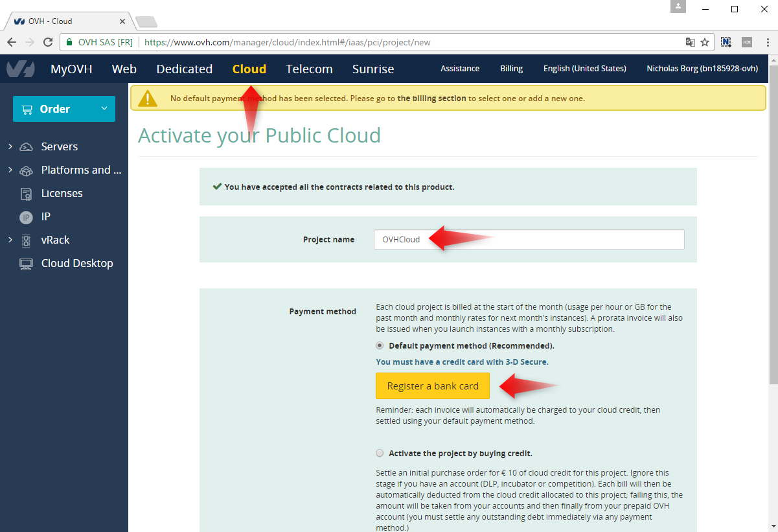This screenshot has width=778, height=532.
Task: Open Cloud Desktop in the sidebar
Action: point(77,263)
